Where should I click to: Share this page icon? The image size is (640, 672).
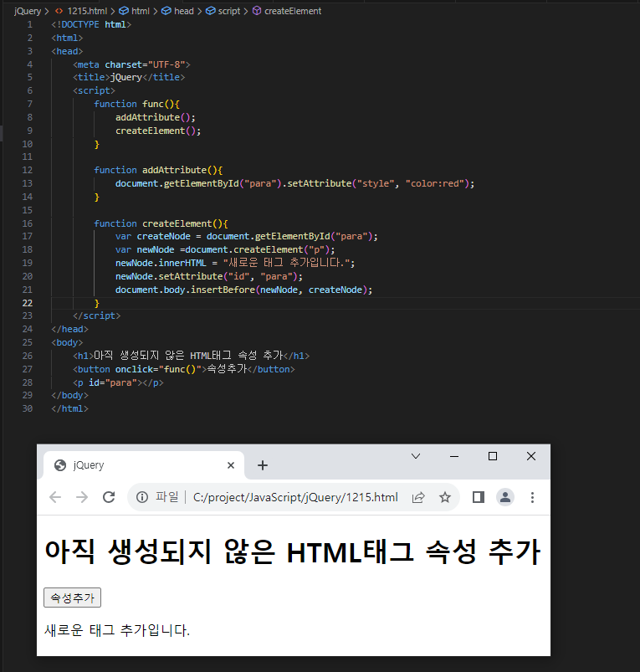418,497
